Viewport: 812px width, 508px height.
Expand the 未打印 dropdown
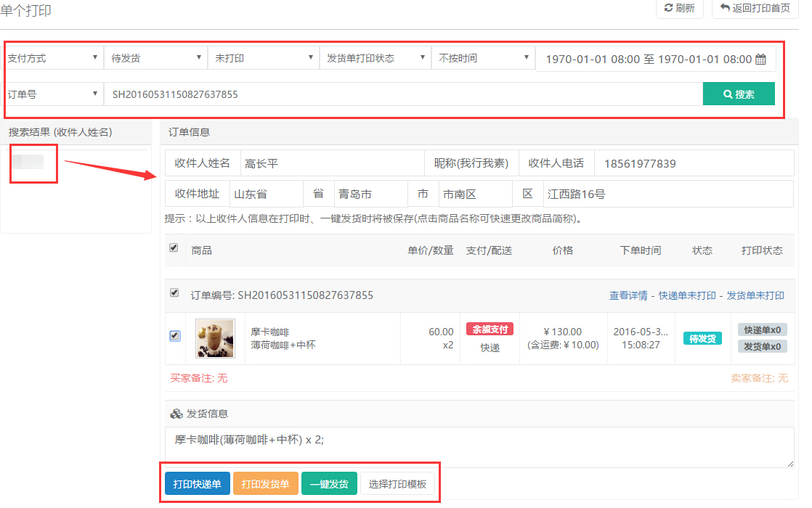(261, 58)
